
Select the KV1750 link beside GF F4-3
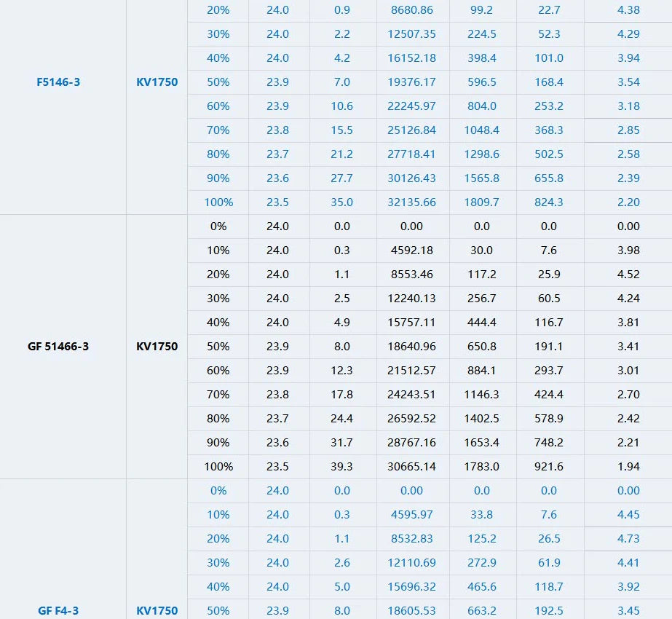coord(157,611)
